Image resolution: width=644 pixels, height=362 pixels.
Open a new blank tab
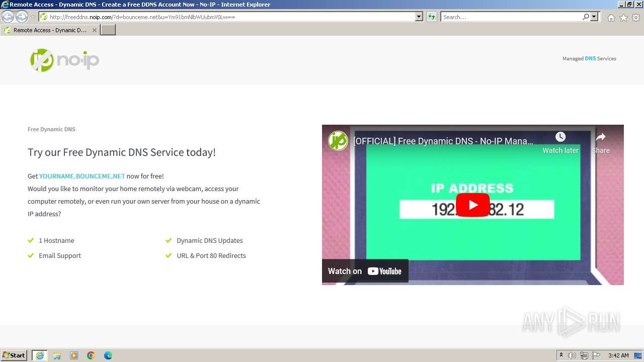(x=108, y=30)
